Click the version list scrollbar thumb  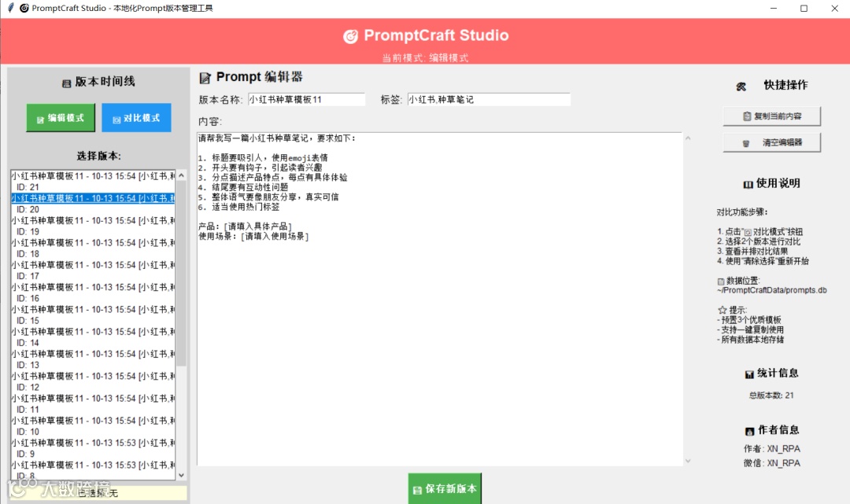tap(182, 274)
